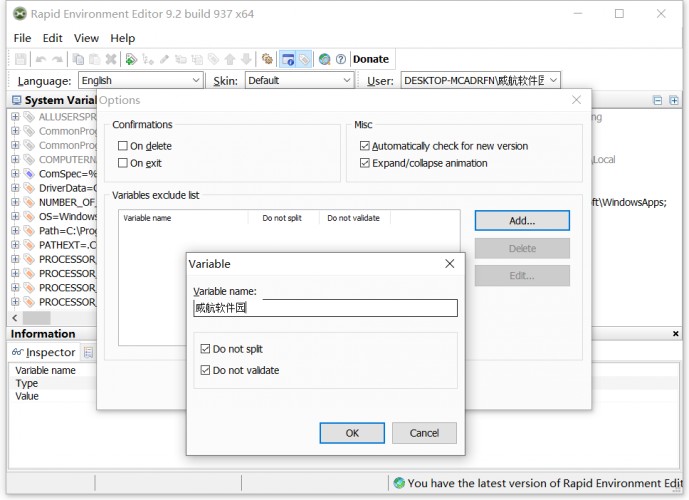Click the check for updates globe icon
This screenshot has width=689, height=500.
click(x=325, y=59)
